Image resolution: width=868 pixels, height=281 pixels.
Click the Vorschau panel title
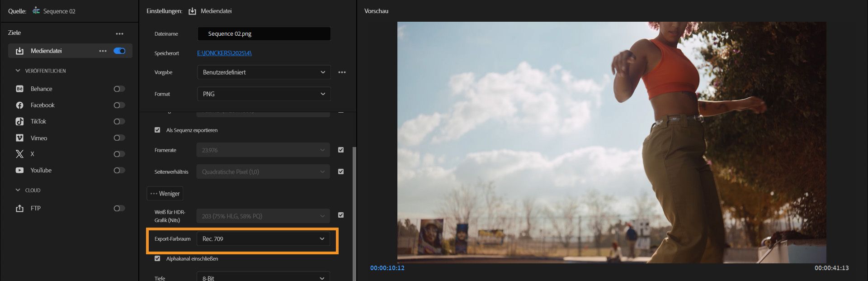click(376, 11)
